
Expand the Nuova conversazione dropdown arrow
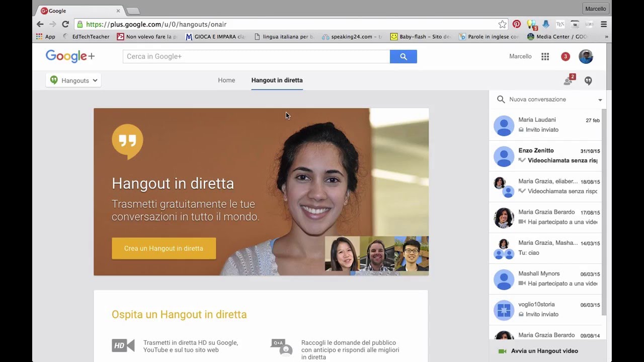[600, 100]
